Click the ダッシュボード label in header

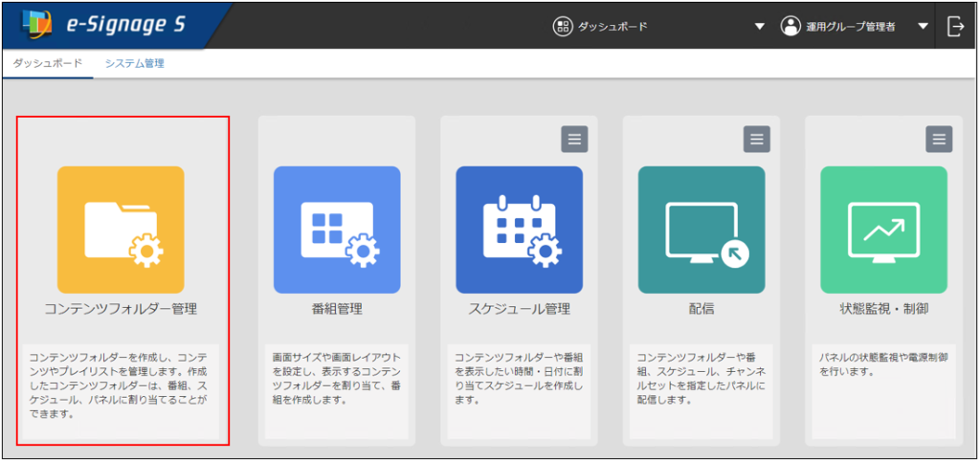pos(612,26)
